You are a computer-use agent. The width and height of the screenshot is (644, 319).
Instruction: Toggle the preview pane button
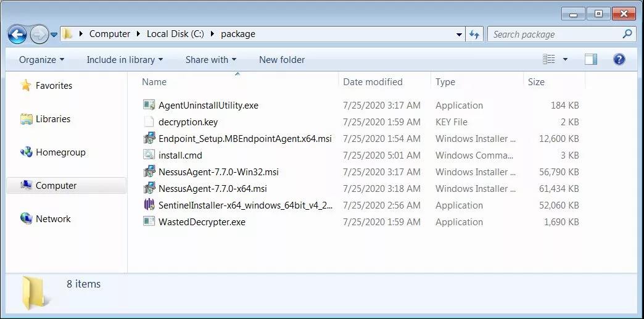point(590,59)
